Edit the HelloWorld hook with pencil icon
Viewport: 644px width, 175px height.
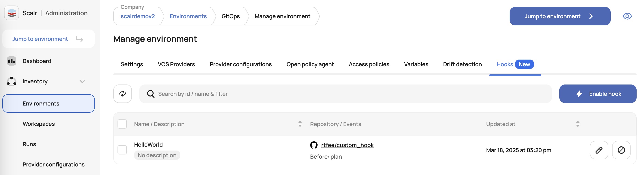(x=599, y=150)
